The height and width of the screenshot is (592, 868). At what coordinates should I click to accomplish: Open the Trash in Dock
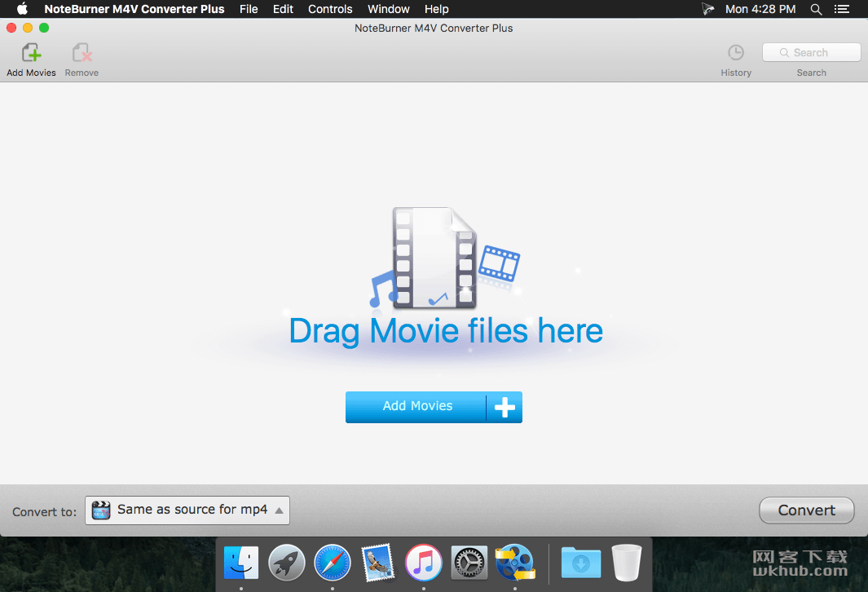(x=627, y=563)
